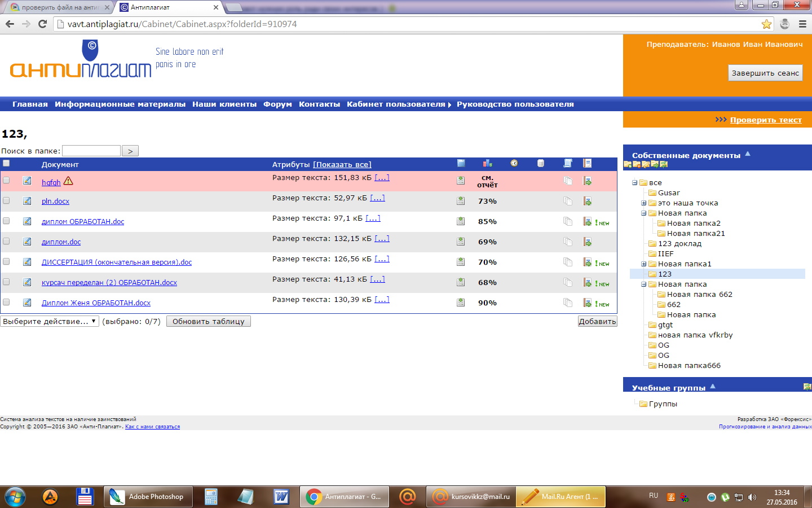The width and height of the screenshot is (812, 508).
Task: Go to 'Информационные материалы' menu item
Action: 120,104
